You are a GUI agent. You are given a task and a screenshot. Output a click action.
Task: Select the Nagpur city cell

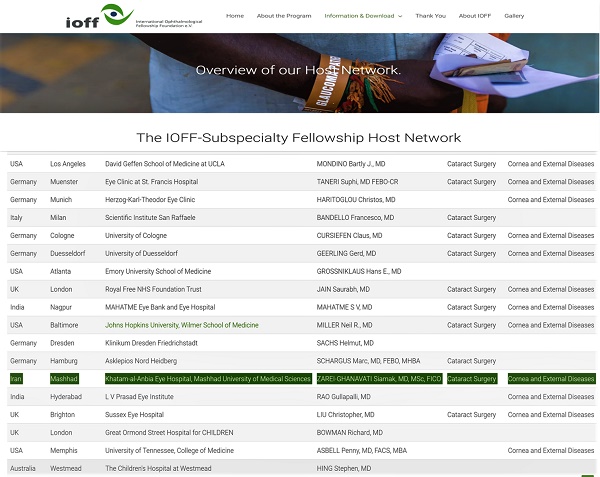tap(61, 307)
